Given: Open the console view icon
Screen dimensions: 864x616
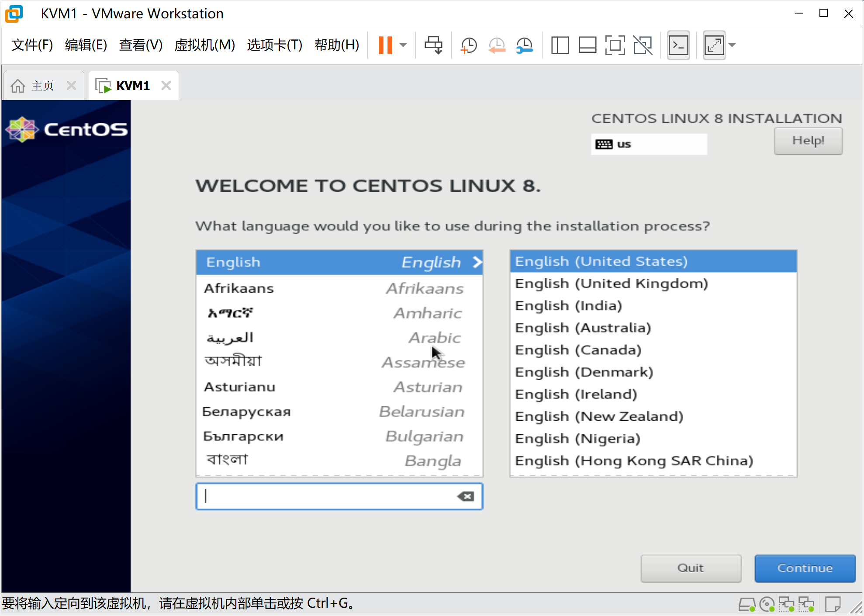Looking at the screenshot, I should point(678,45).
